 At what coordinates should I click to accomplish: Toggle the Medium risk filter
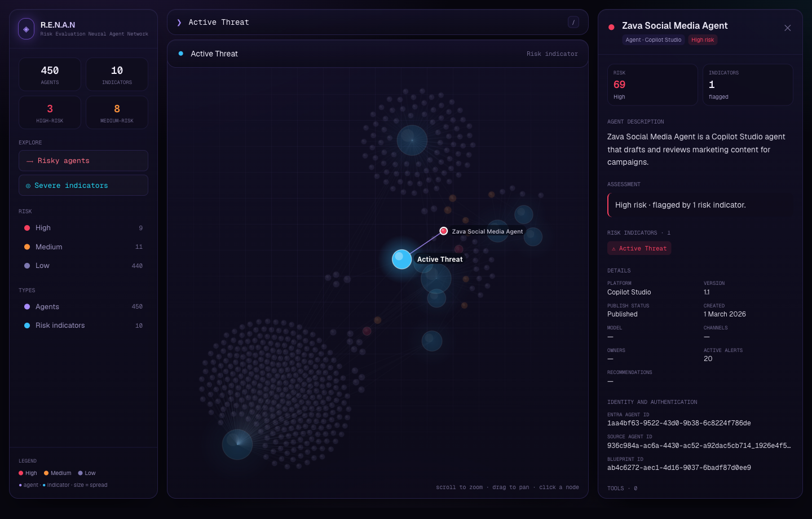83,247
